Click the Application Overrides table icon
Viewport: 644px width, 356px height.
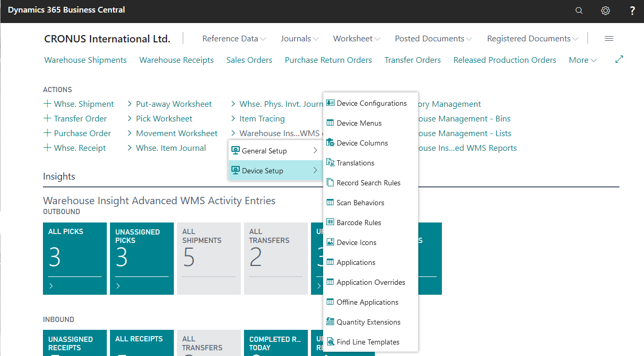(330, 282)
